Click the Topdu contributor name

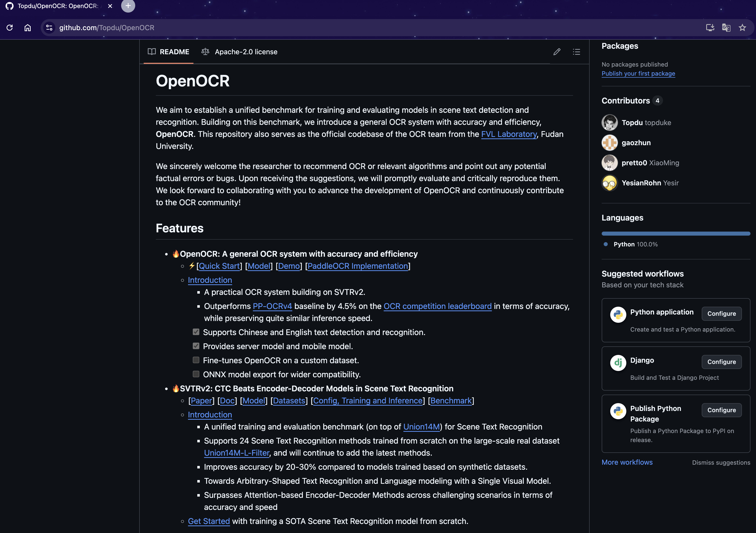click(x=632, y=122)
